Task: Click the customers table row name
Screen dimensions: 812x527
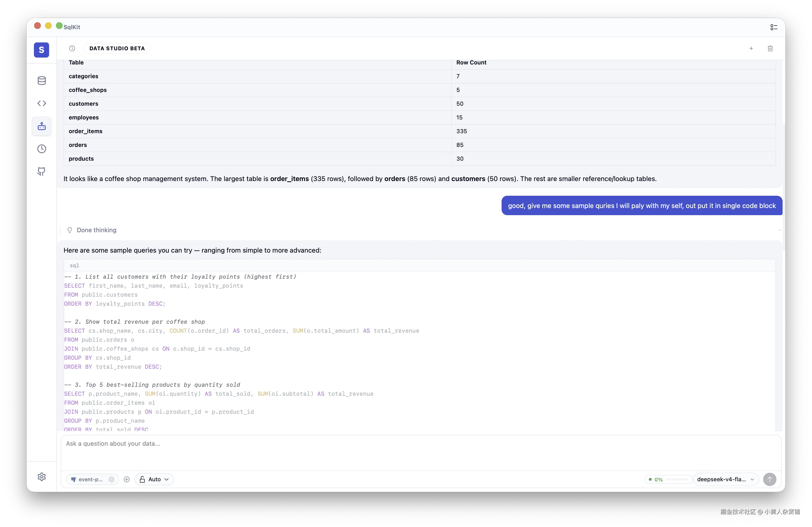Action: click(x=83, y=104)
